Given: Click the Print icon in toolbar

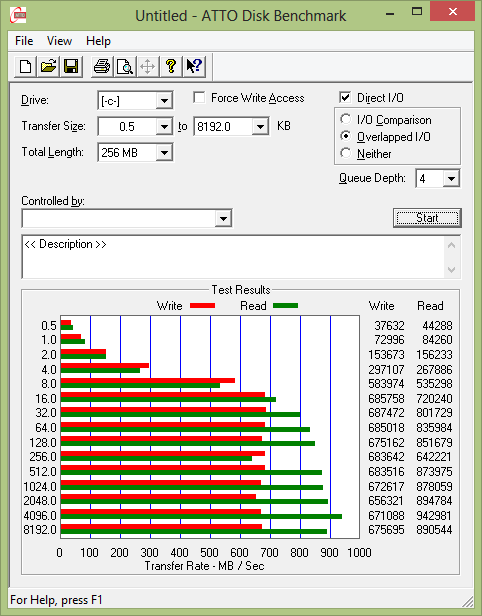Looking at the screenshot, I should tap(102, 66).
